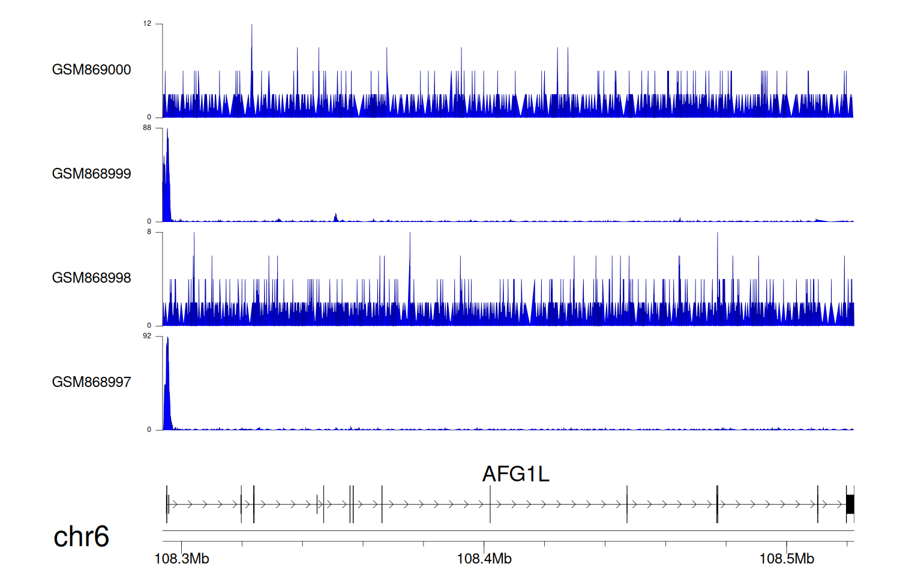Click the exon line directly below the AFG1L label
Viewport: 900px width, 588px height.
click(x=490, y=505)
